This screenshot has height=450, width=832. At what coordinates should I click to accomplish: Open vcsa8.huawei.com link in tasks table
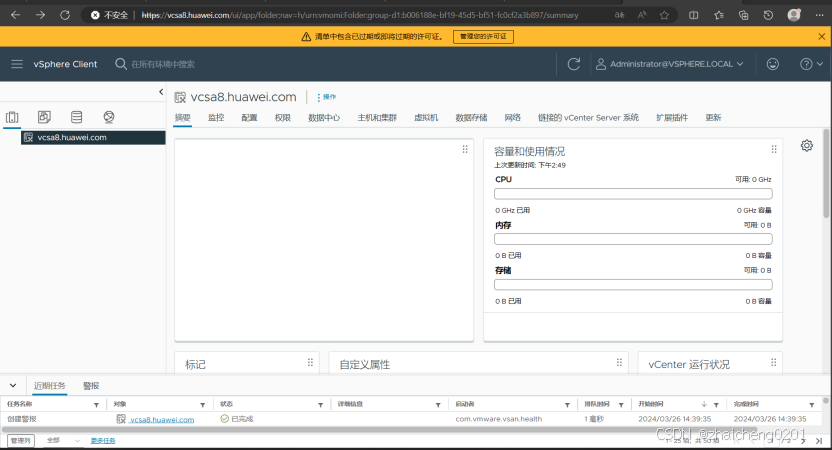point(162,420)
